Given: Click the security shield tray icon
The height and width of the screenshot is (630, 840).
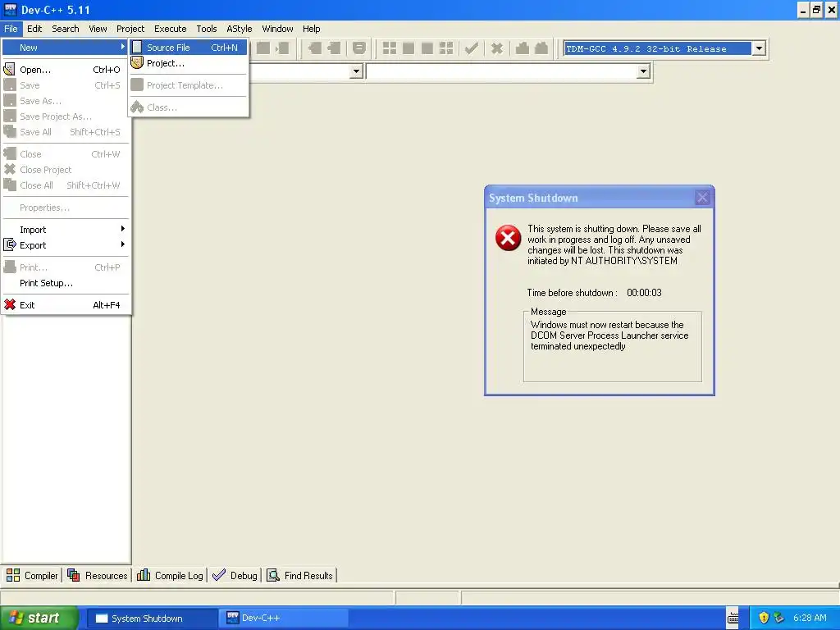Looking at the screenshot, I should 764,618.
